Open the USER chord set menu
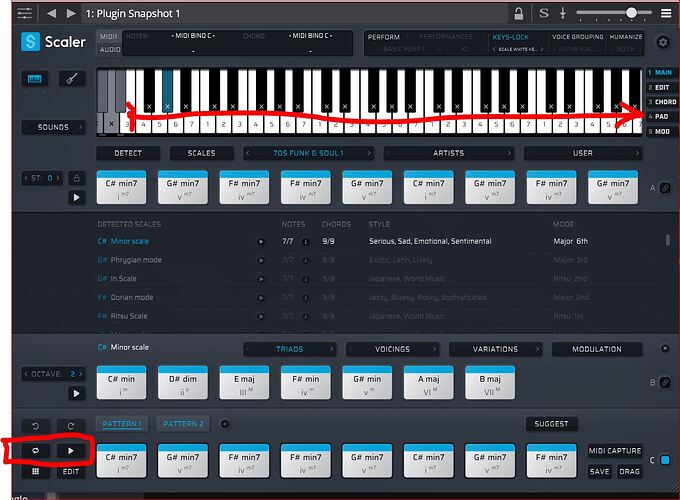This screenshot has width=680, height=500. [x=582, y=153]
